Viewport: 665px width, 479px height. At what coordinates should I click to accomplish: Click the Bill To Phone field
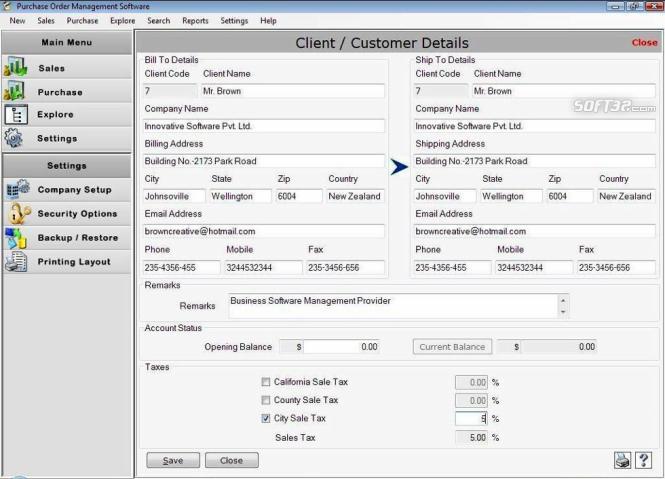coord(181,268)
